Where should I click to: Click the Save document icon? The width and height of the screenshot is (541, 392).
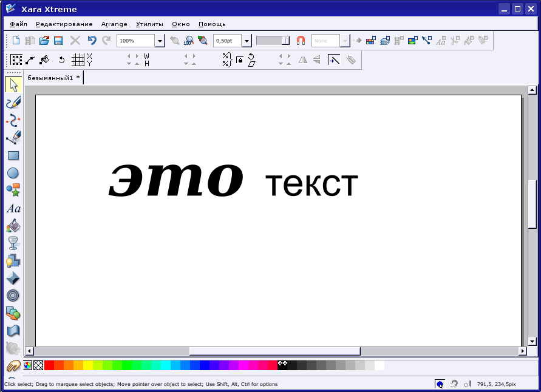[58, 41]
